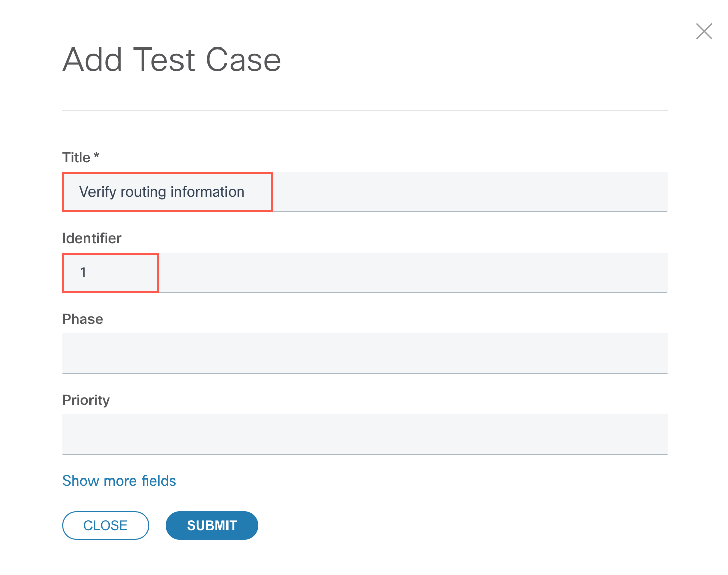
Task: Select the Priority input field
Action: (x=365, y=434)
